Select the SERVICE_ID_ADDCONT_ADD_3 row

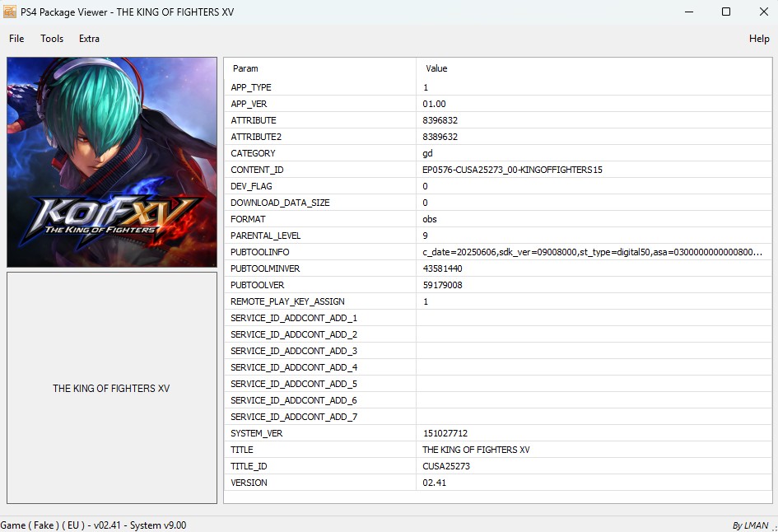497,351
